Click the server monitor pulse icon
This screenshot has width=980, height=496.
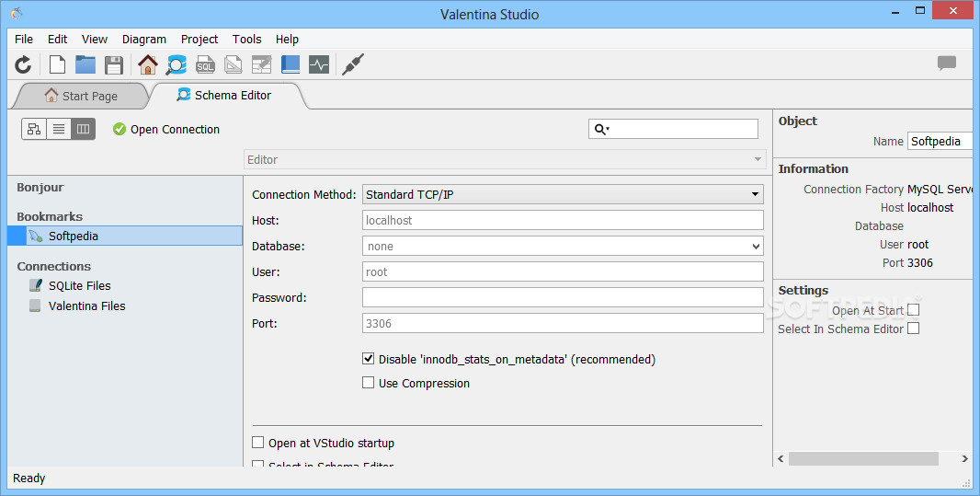(x=318, y=64)
